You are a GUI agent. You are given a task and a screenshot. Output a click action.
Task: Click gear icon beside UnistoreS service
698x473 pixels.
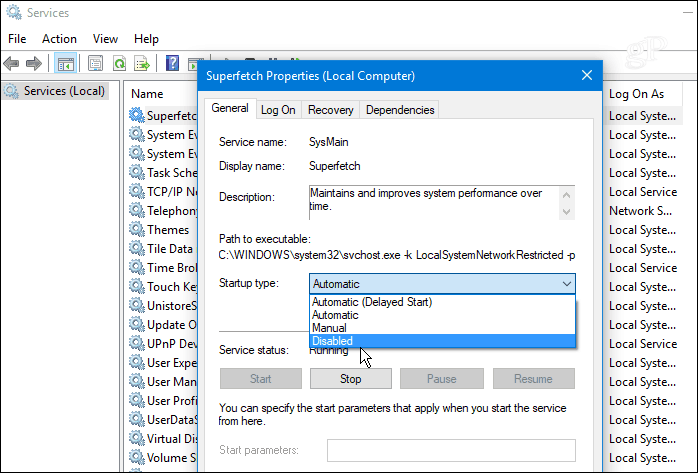coord(137,305)
